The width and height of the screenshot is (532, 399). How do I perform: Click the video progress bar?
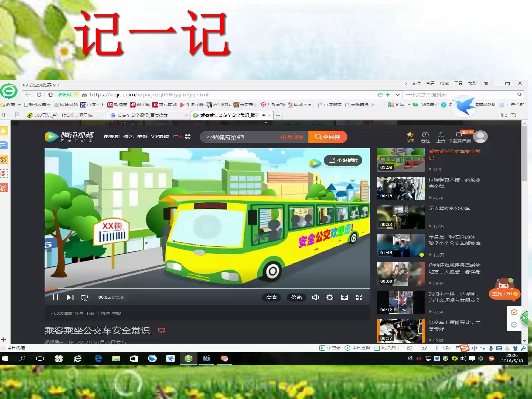point(207,288)
